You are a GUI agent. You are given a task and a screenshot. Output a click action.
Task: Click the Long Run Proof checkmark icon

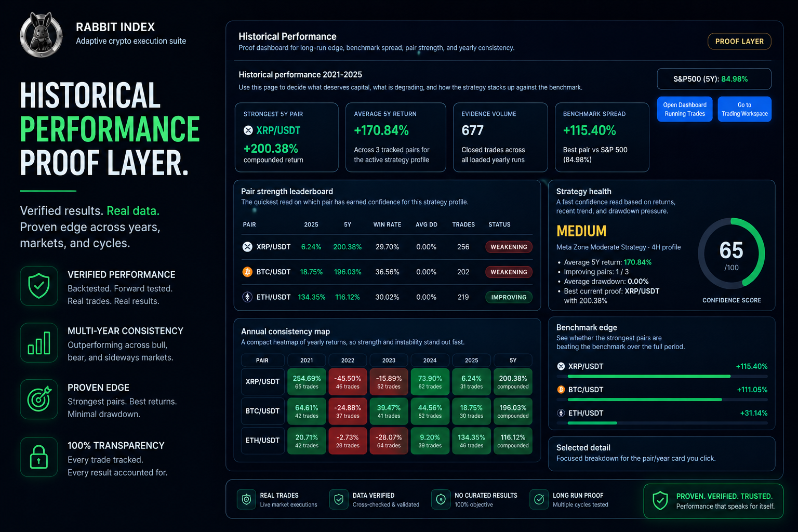[539, 499]
